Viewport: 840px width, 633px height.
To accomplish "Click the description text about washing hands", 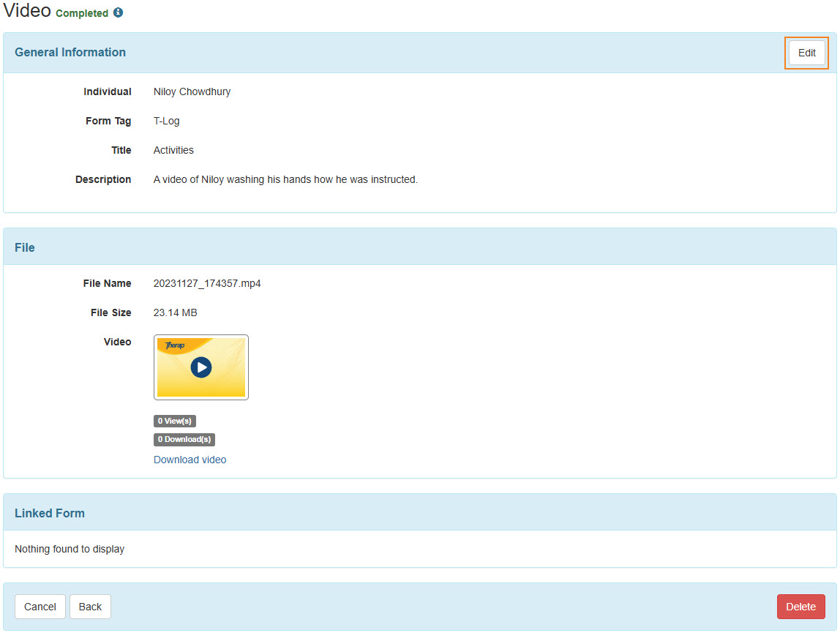I will point(285,179).
